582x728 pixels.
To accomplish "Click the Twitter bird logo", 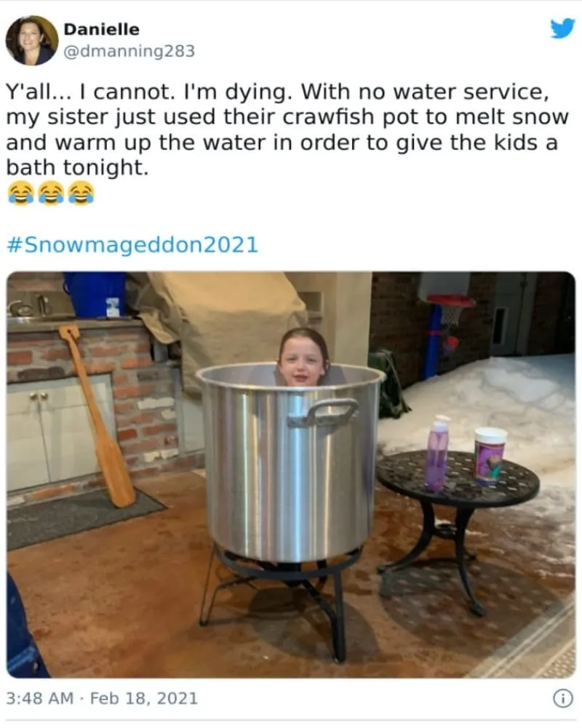I will [x=562, y=29].
